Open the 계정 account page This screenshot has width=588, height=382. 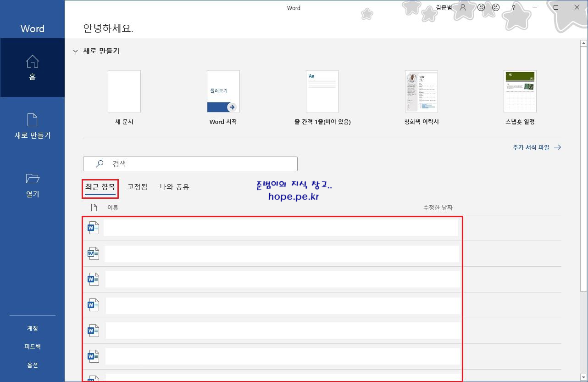pos(32,328)
